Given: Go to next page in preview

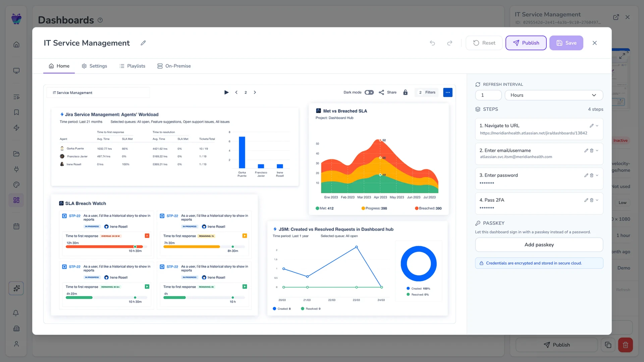Looking at the screenshot, I should [x=255, y=93].
